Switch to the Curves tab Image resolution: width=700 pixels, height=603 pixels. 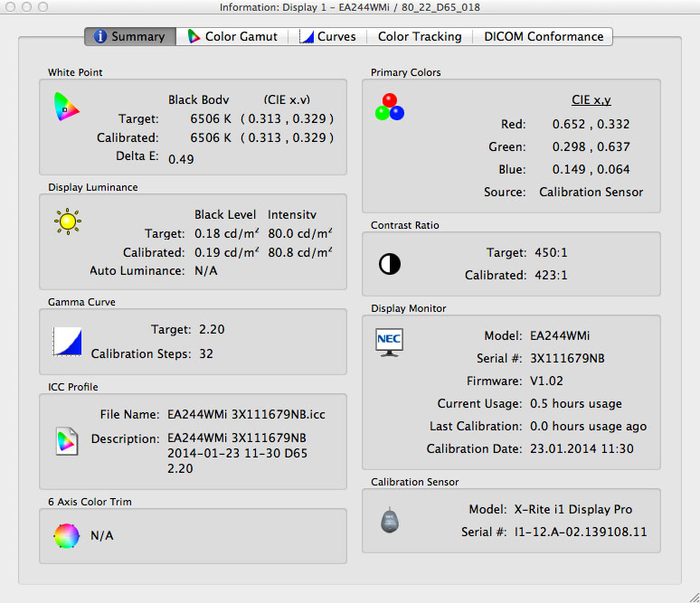coord(327,36)
